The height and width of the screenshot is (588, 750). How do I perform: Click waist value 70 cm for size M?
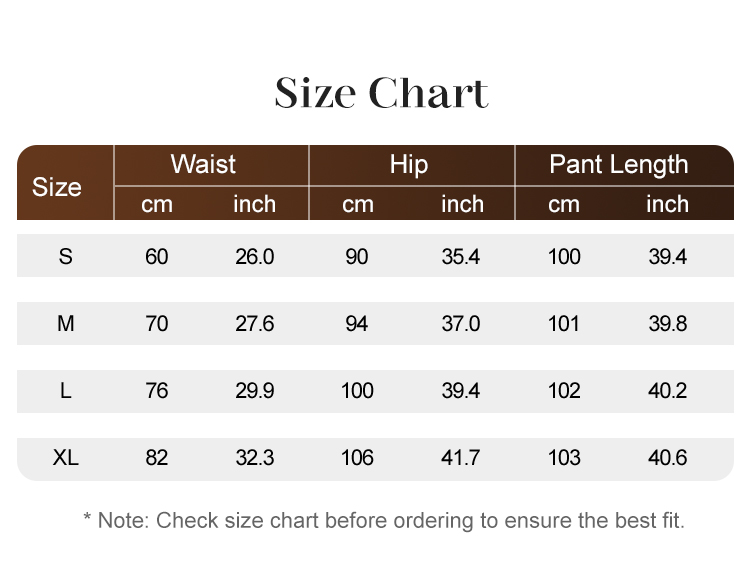[157, 324]
